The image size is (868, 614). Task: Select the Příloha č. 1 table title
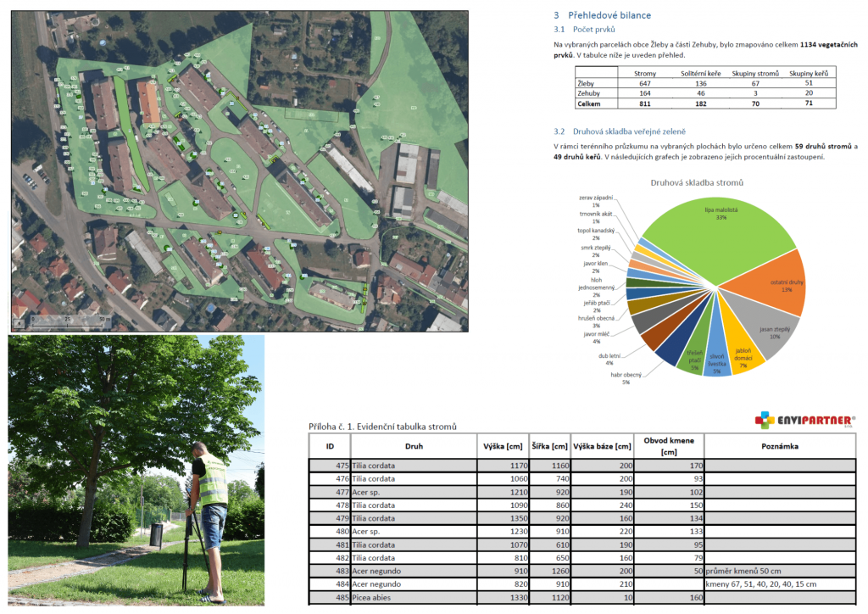click(381, 426)
